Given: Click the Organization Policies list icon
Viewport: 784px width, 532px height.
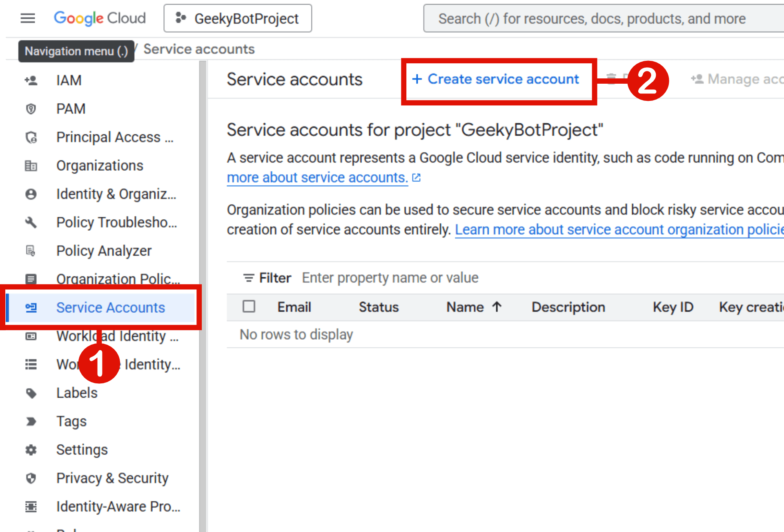Looking at the screenshot, I should [31, 279].
